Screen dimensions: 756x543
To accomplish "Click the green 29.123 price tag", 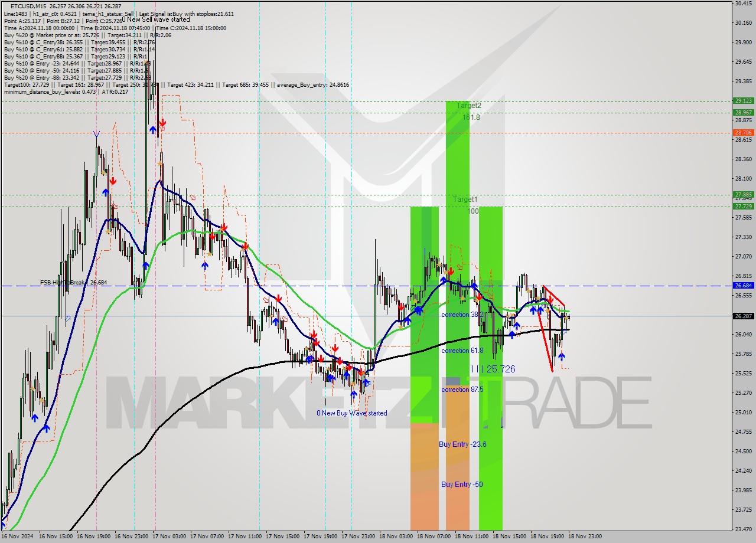I will click(x=743, y=100).
